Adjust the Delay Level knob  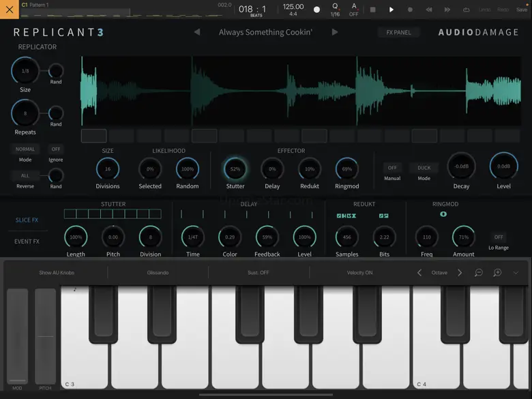[x=304, y=237]
